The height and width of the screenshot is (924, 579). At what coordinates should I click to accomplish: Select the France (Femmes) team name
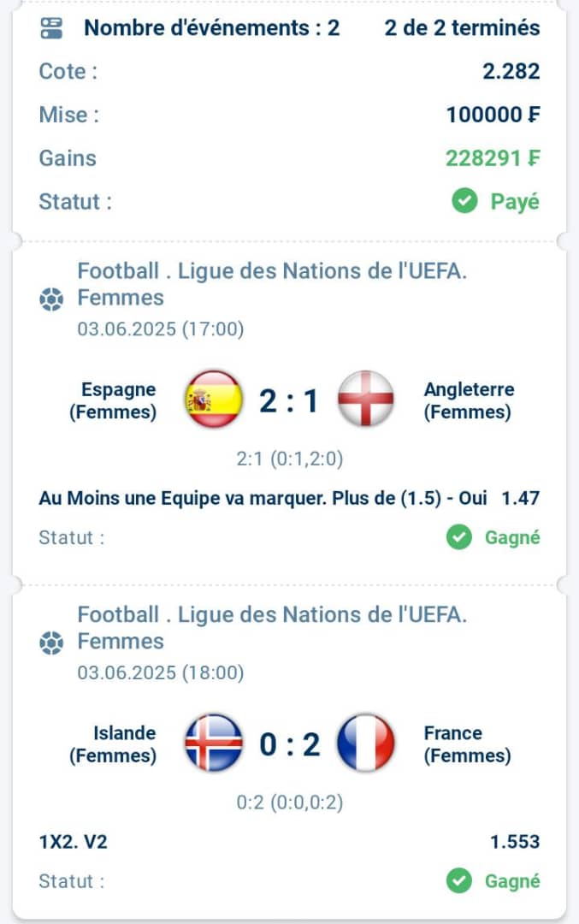click(467, 743)
